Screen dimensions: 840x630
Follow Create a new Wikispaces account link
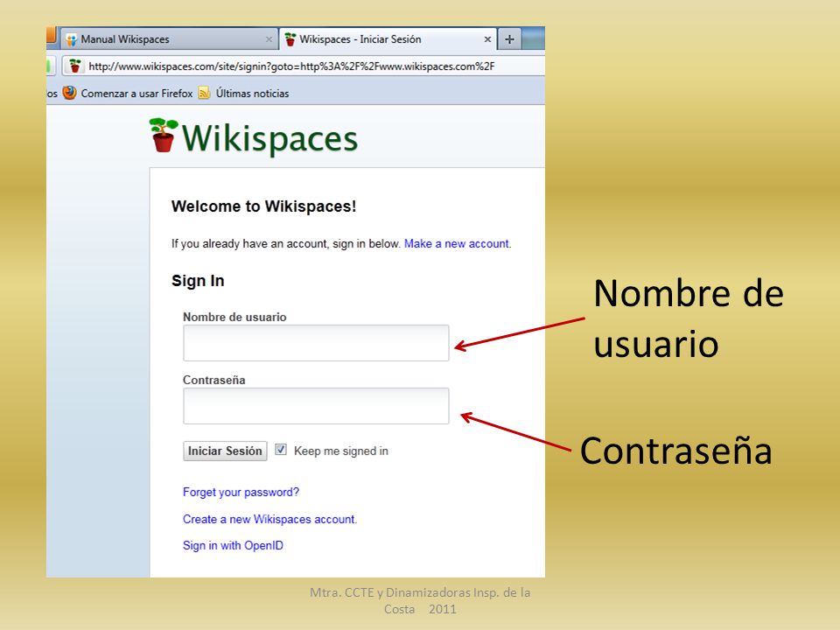269,519
